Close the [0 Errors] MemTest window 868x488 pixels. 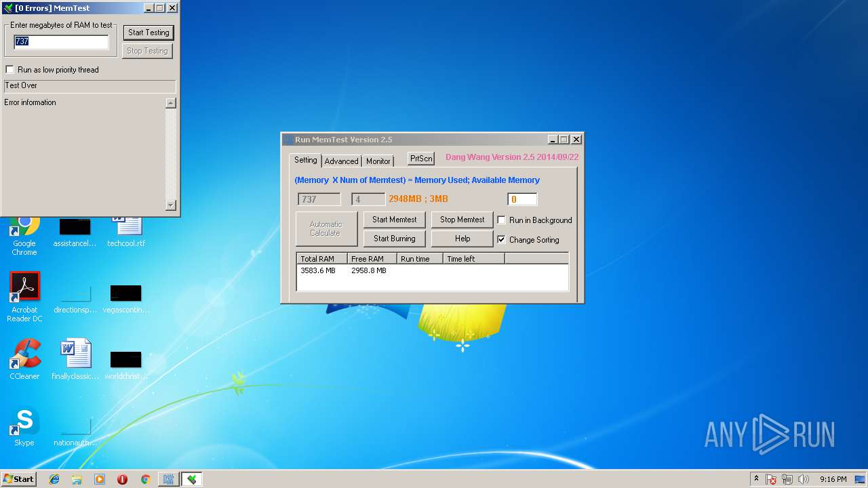[172, 8]
